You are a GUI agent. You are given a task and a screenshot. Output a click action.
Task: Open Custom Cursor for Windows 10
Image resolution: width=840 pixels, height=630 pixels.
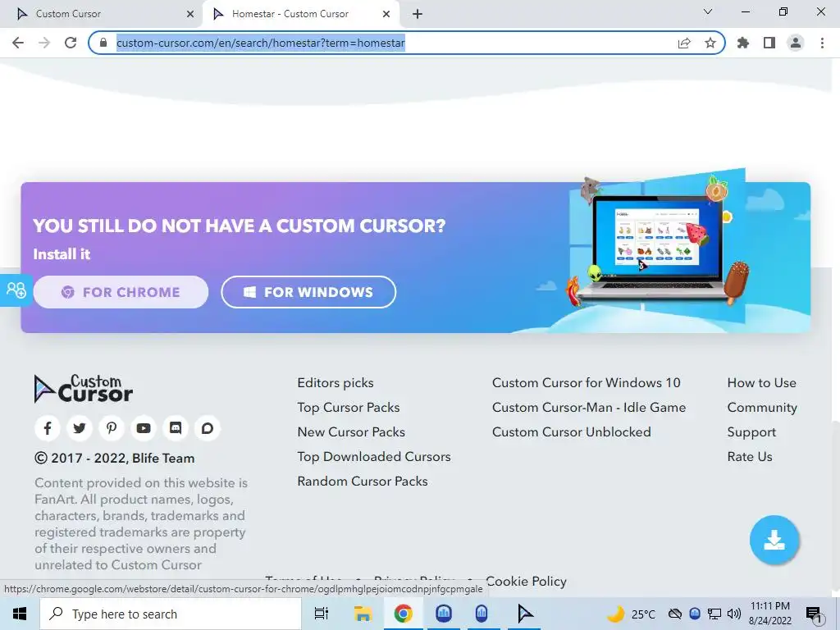(x=586, y=383)
